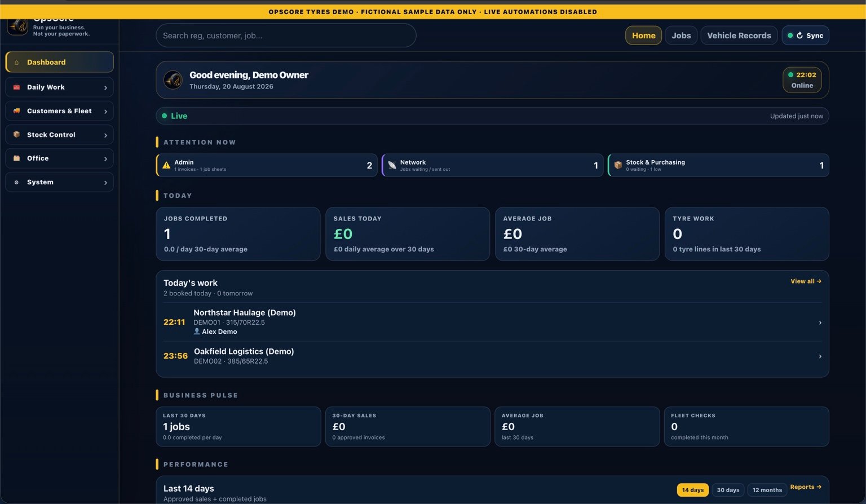
Task: Open Northstar Haulage job row chevron
Action: pos(820,322)
